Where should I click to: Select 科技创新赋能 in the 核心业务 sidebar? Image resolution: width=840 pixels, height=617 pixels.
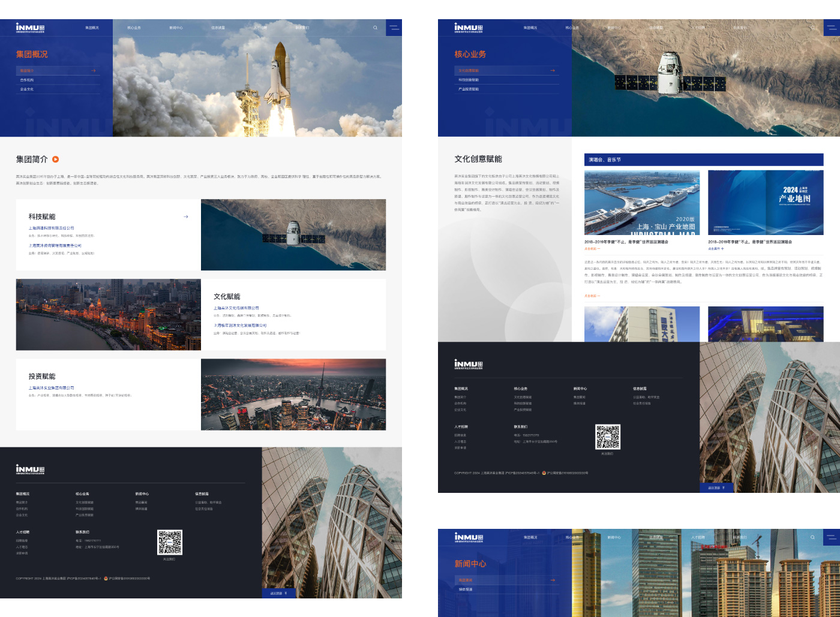[x=469, y=80]
